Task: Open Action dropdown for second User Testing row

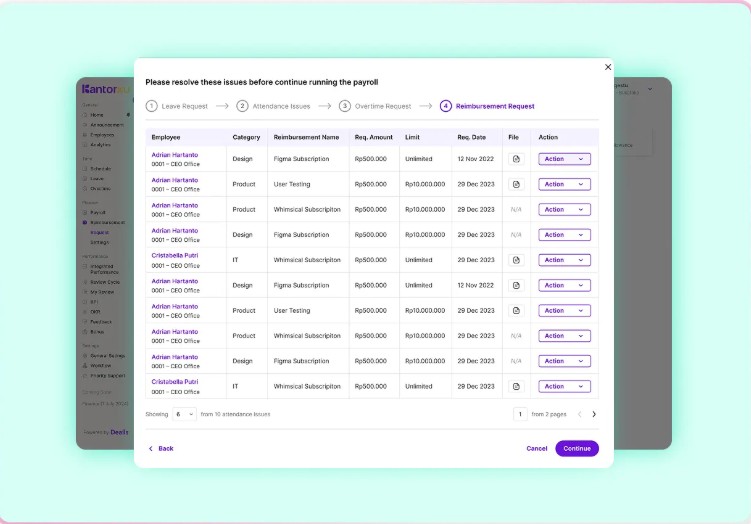Action: [564, 311]
